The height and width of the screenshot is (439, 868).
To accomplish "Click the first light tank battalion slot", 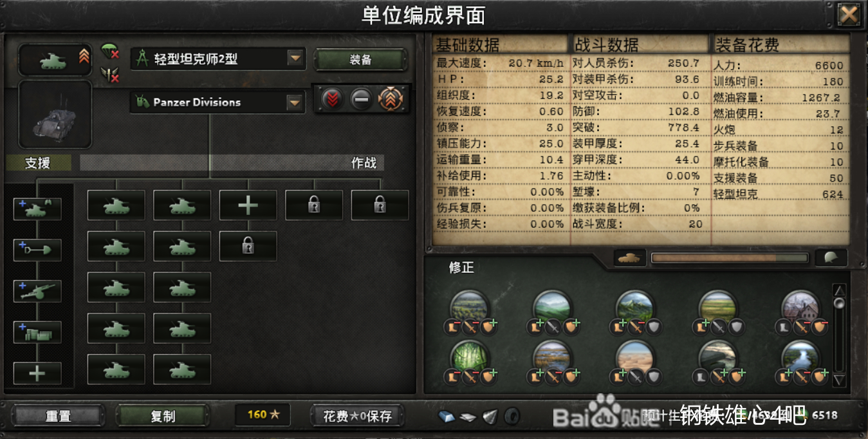I will (x=116, y=205).
